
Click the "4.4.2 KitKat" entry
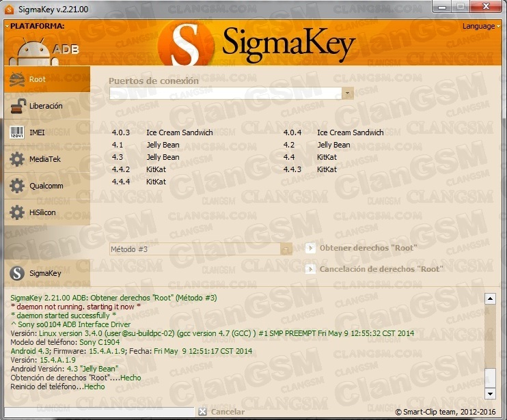pos(139,169)
